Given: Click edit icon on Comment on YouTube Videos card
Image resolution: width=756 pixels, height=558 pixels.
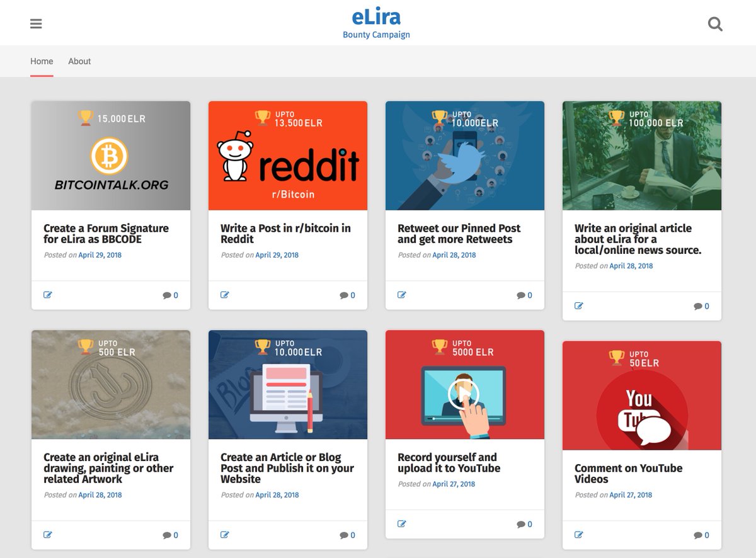Looking at the screenshot, I should coord(579,535).
